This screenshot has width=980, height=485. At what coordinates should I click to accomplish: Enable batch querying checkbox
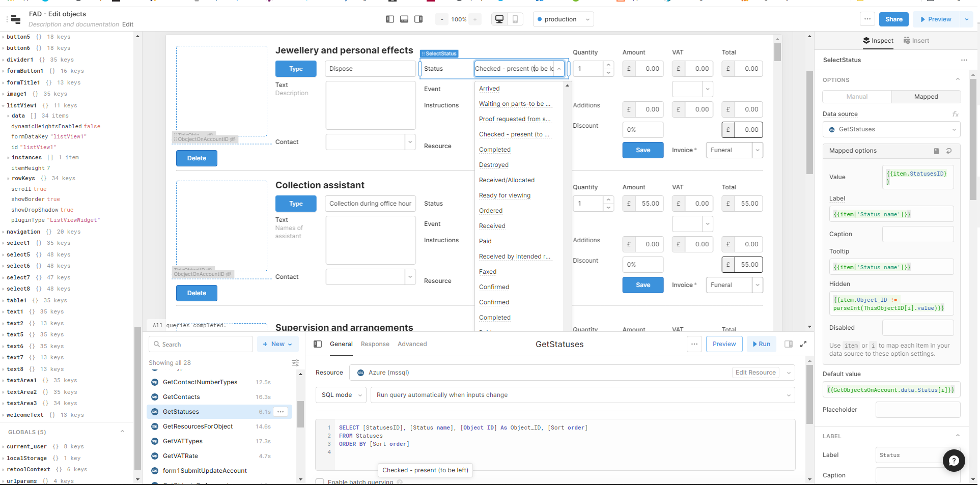320,481
